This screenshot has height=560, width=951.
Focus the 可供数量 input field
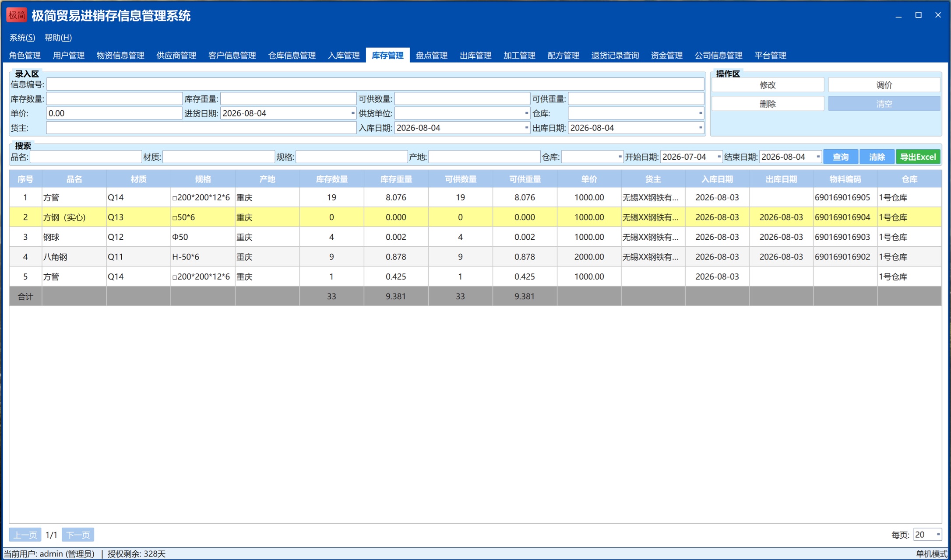[462, 98]
